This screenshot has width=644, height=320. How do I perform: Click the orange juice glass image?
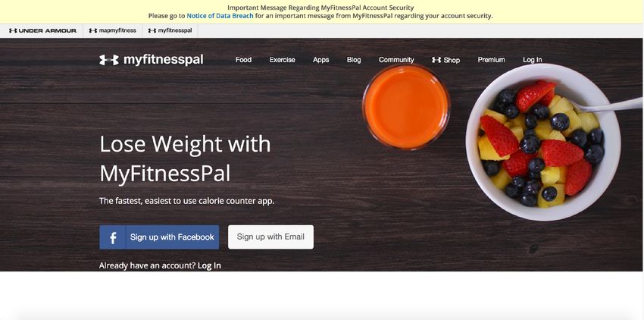[406, 108]
